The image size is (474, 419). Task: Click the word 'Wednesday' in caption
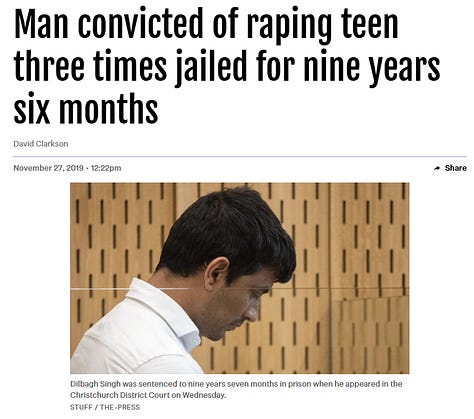[203, 395]
